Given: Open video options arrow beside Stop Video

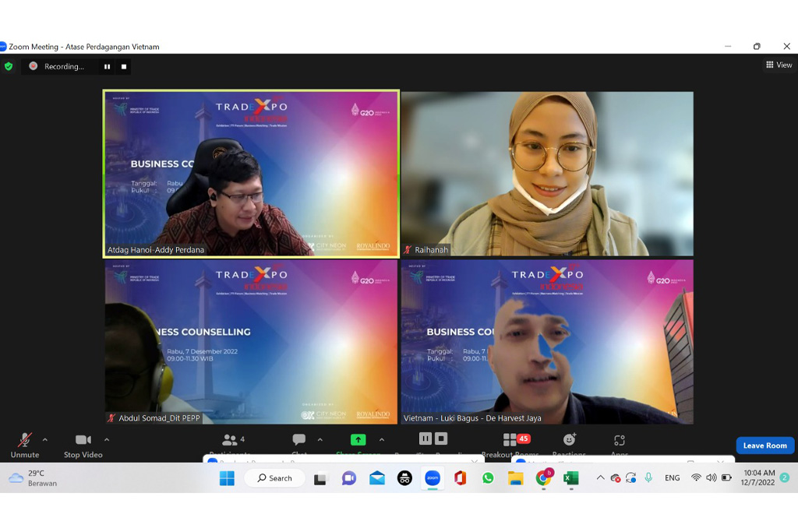Looking at the screenshot, I should [107, 439].
